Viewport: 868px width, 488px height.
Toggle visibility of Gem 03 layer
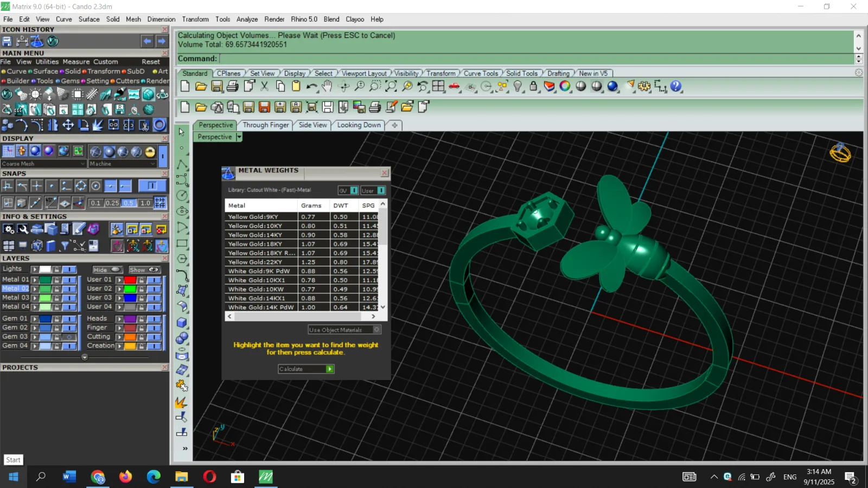69,337
